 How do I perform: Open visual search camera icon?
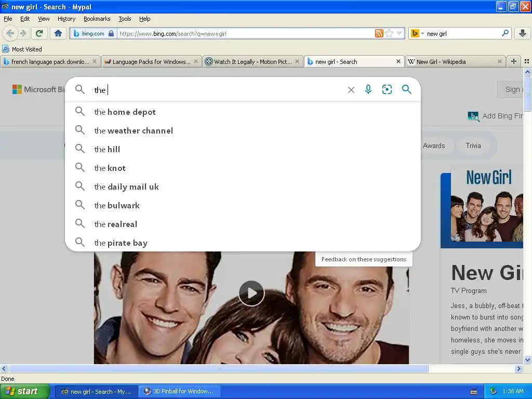(x=387, y=89)
